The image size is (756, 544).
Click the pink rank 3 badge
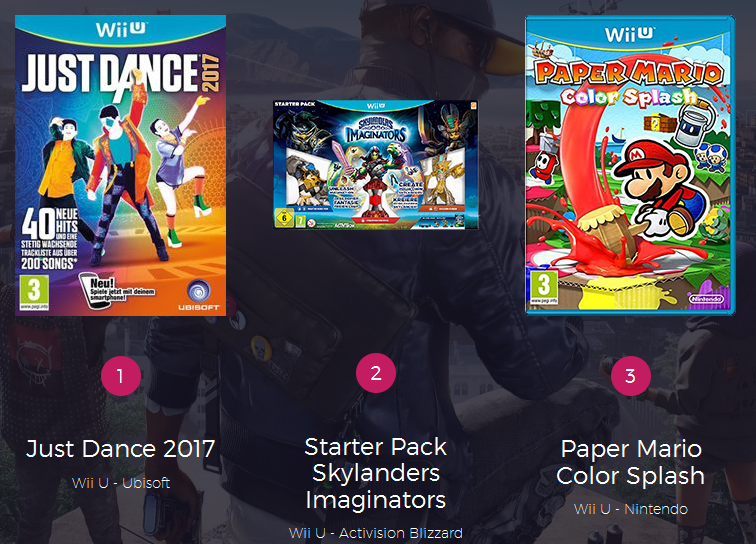tap(630, 376)
